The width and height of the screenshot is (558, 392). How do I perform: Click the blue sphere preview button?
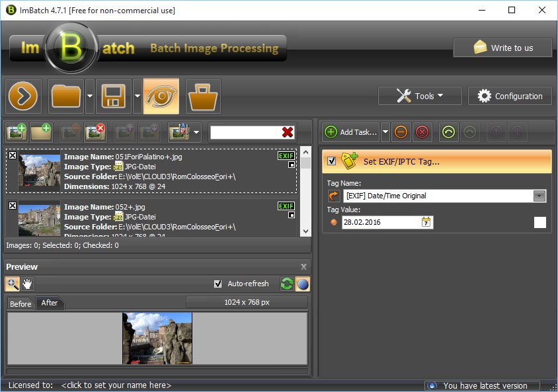tap(303, 284)
